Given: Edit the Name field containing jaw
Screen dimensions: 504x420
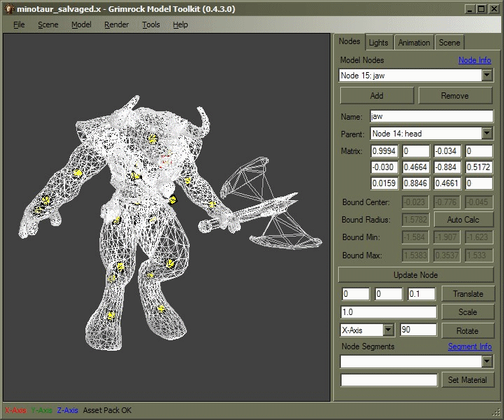Looking at the screenshot, I should [431, 116].
